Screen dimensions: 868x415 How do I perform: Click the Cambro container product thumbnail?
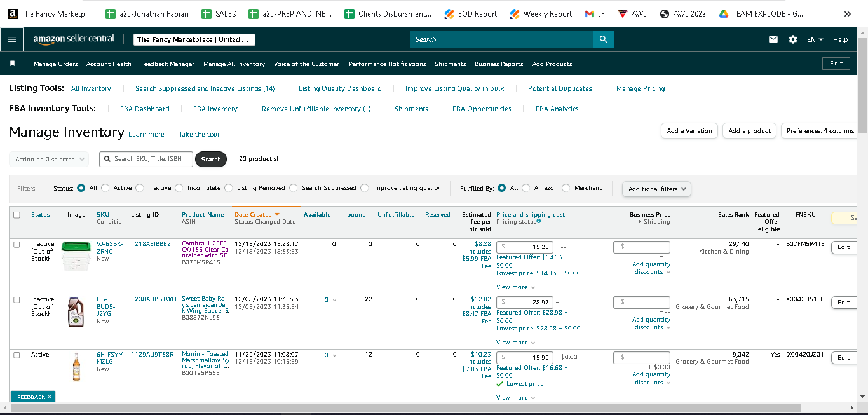pyautogui.click(x=76, y=256)
